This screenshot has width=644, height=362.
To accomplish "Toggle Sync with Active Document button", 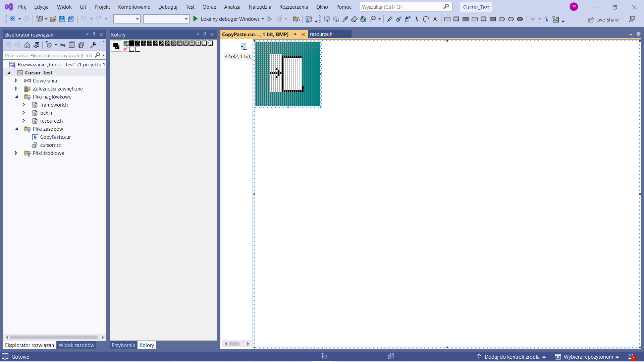I will 63,45.
